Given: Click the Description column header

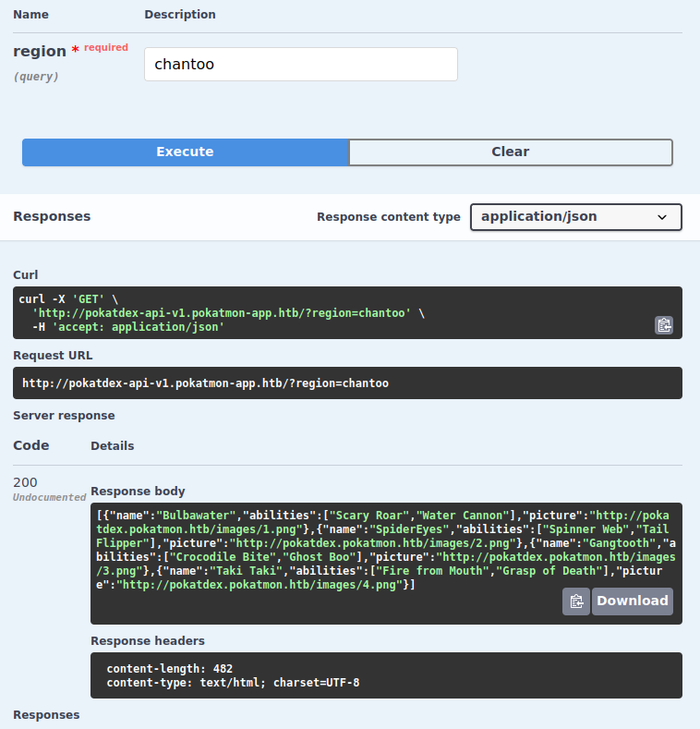Looking at the screenshot, I should point(180,15).
